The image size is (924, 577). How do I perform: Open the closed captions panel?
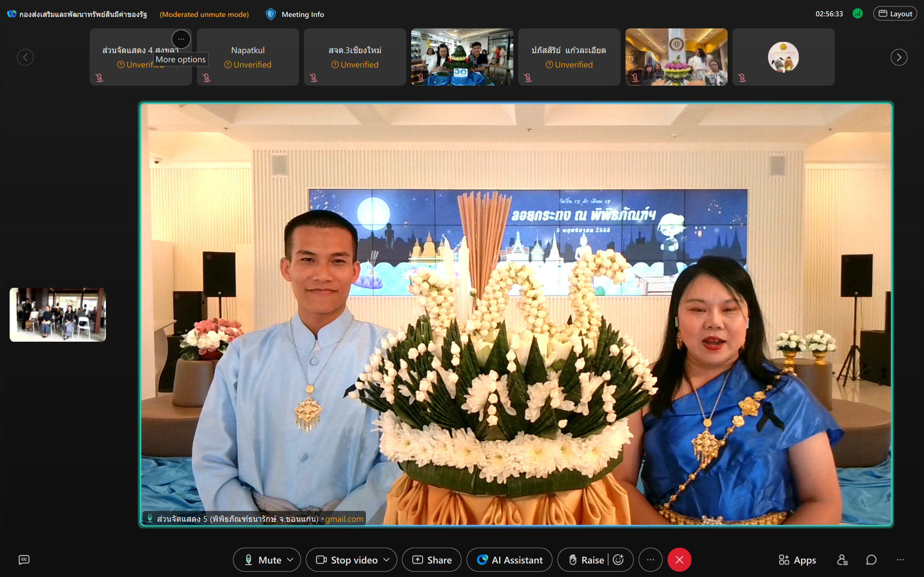[x=23, y=560]
